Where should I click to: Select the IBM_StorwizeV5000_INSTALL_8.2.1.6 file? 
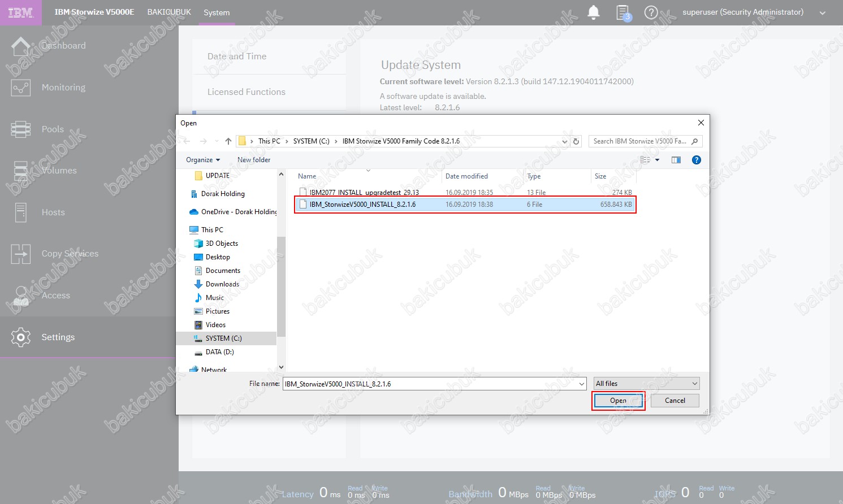(x=465, y=205)
